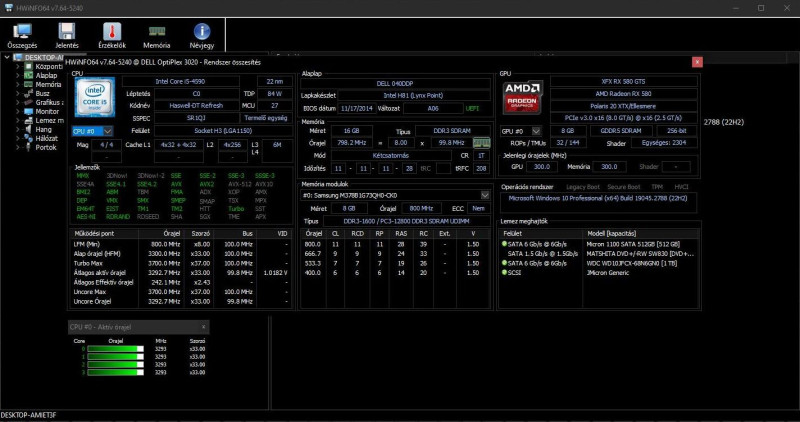Open the Érzékelők sensors thermometer icon
Screen dimensions: 800x422
[112, 32]
